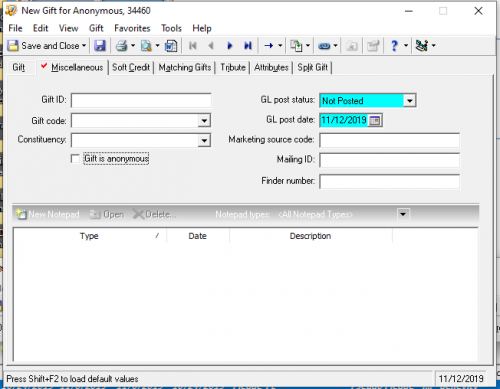This screenshot has height=389, width=500.
Task: Click the notepad Open button
Action: pos(107,214)
